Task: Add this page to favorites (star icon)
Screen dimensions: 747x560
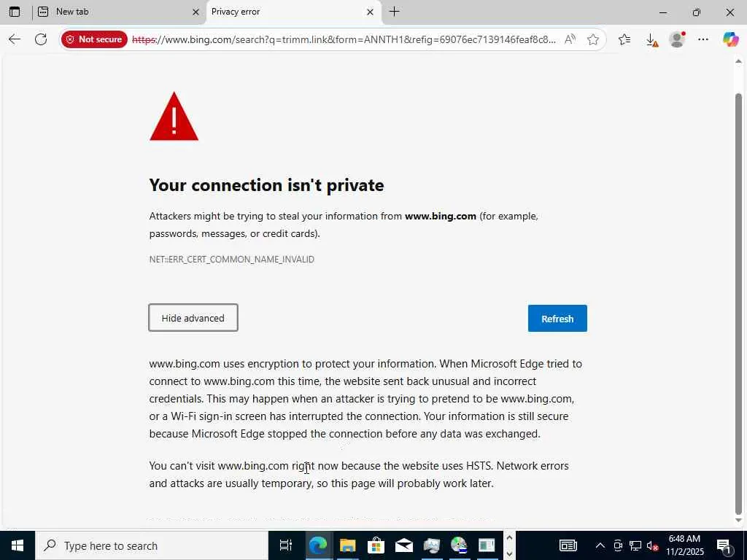Action: 593,39
